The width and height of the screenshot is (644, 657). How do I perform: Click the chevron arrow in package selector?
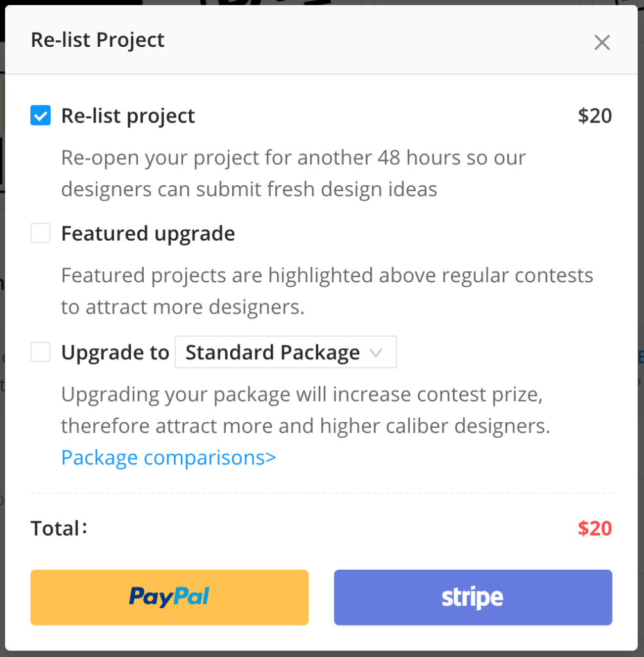(x=377, y=352)
